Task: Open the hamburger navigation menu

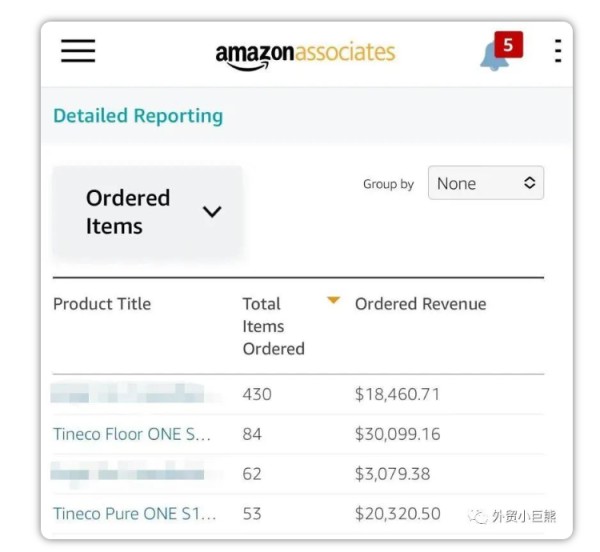Action: coord(78,50)
